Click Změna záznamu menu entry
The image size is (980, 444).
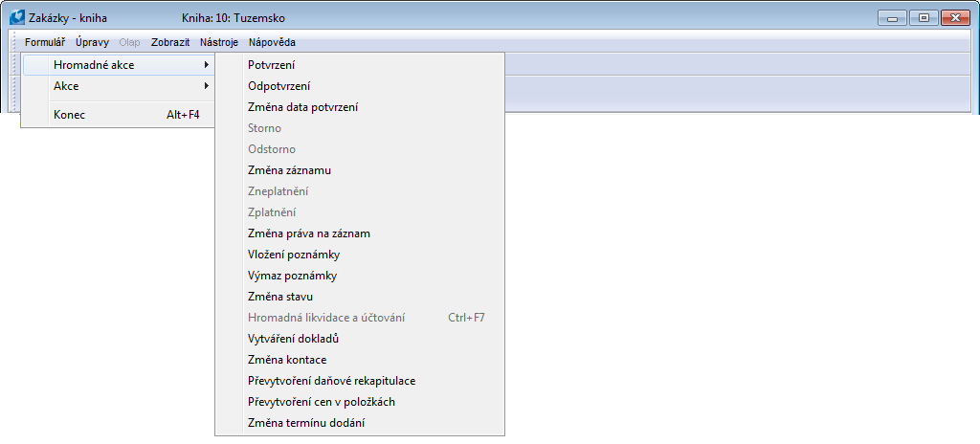289,170
